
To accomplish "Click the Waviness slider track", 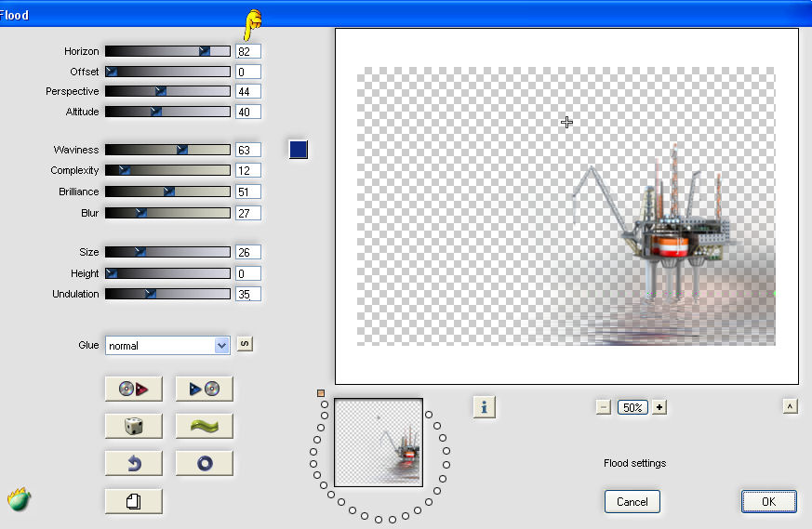I will point(167,150).
